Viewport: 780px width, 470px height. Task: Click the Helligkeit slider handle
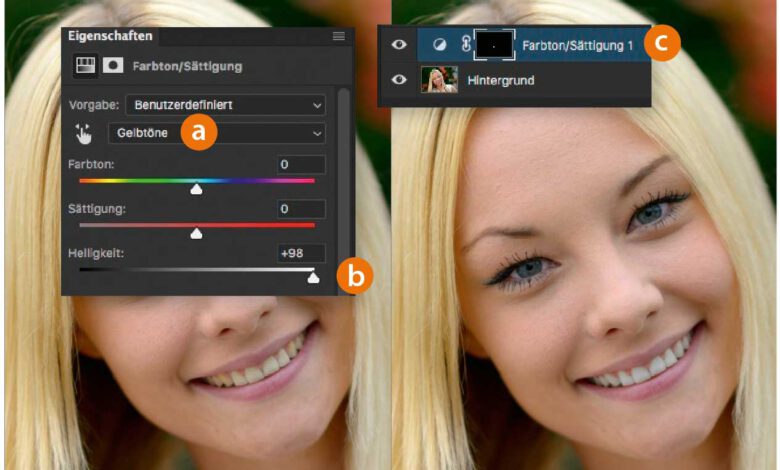(x=313, y=278)
